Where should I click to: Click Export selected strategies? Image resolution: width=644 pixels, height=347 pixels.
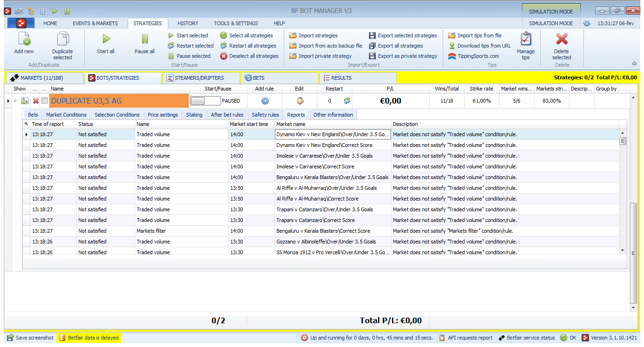[403, 35]
